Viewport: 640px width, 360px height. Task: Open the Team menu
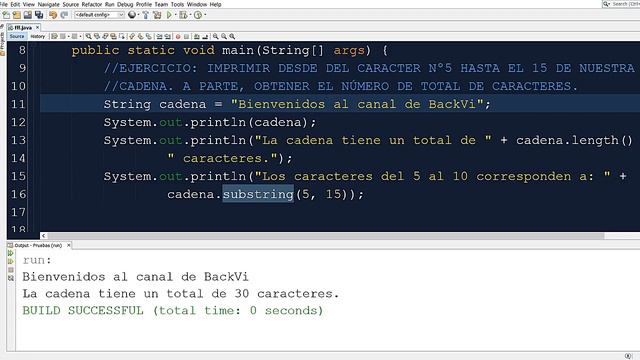tap(161, 4)
